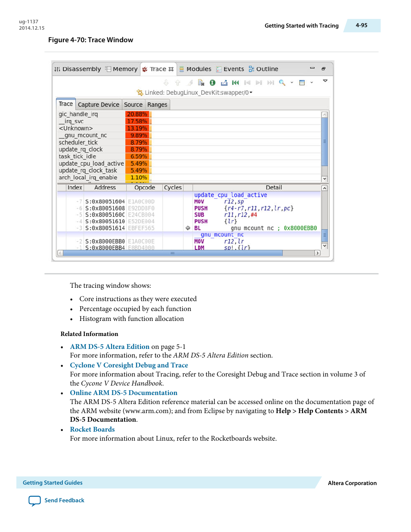This screenshot has width=411, height=532.
Task: Click the view layout icon in the trace toolbar
Action: (302, 83)
